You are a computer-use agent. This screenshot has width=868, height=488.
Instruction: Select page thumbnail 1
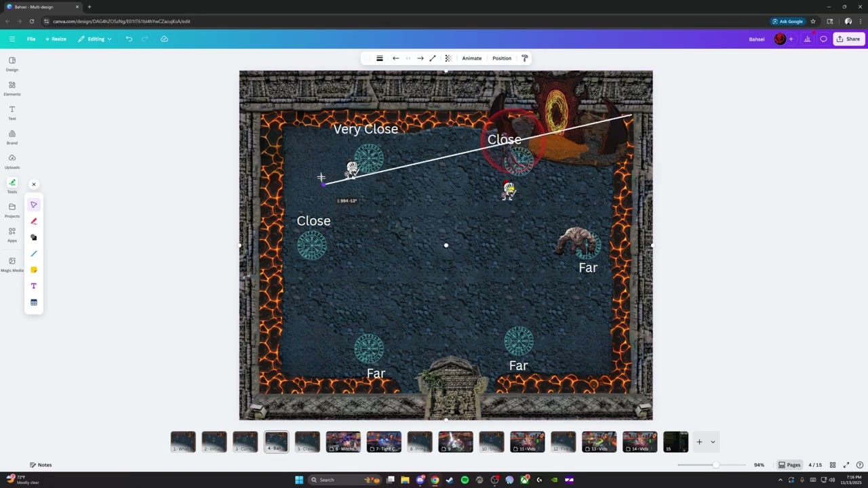click(x=183, y=442)
